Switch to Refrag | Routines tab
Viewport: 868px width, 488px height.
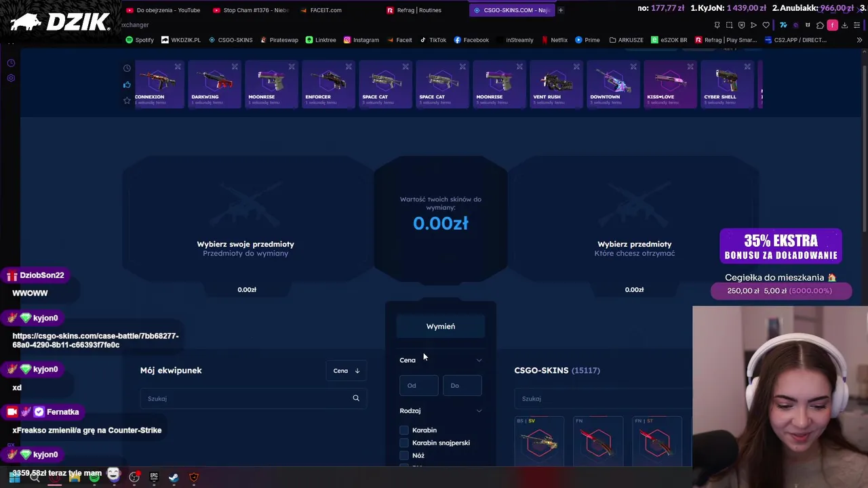[414, 10]
